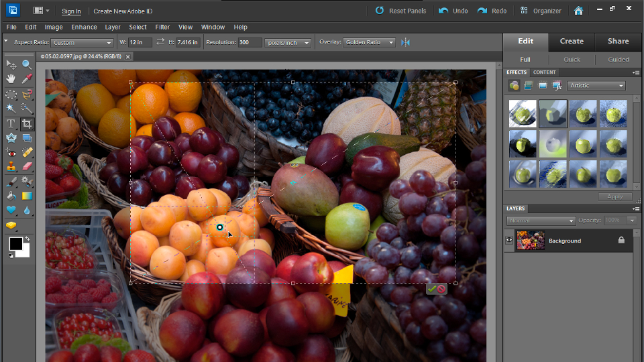Switch to the Create tab

click(572, 41)
